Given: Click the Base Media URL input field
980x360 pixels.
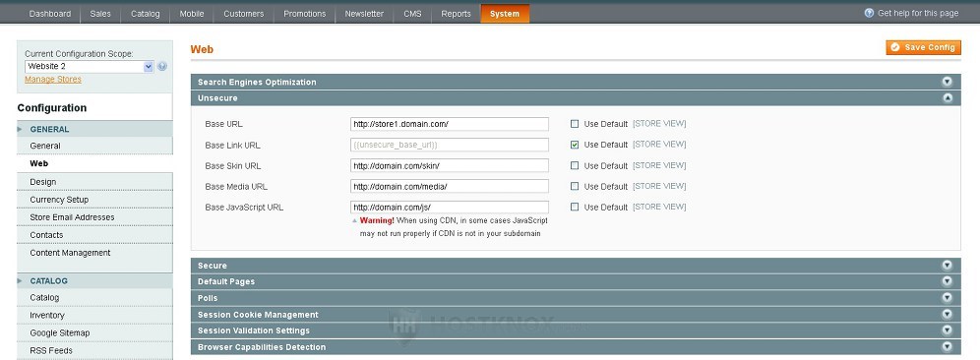Looking at the screenshot, I should tap(450, 186).
